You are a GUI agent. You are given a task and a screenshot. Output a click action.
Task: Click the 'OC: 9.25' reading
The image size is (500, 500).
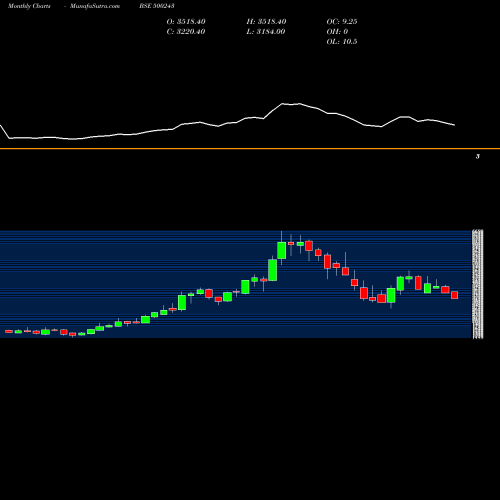point(342,22)
